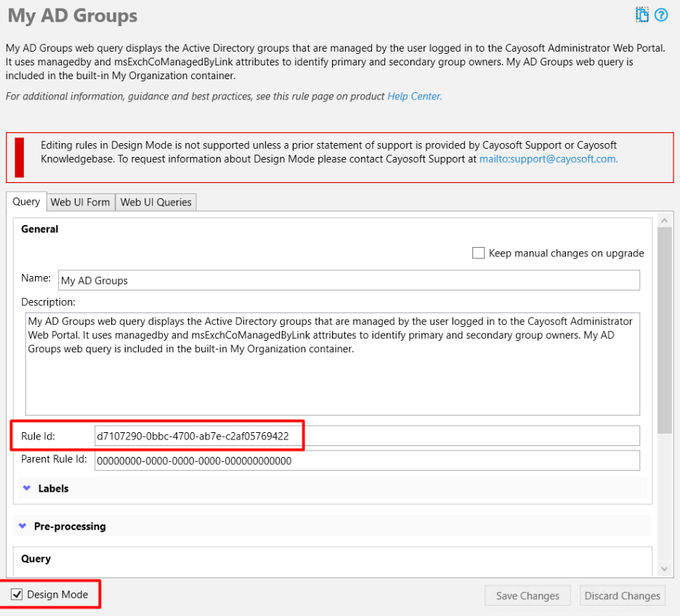Screen dimensions: 680x616
Task: Click the General section heading
Action: 39,229
